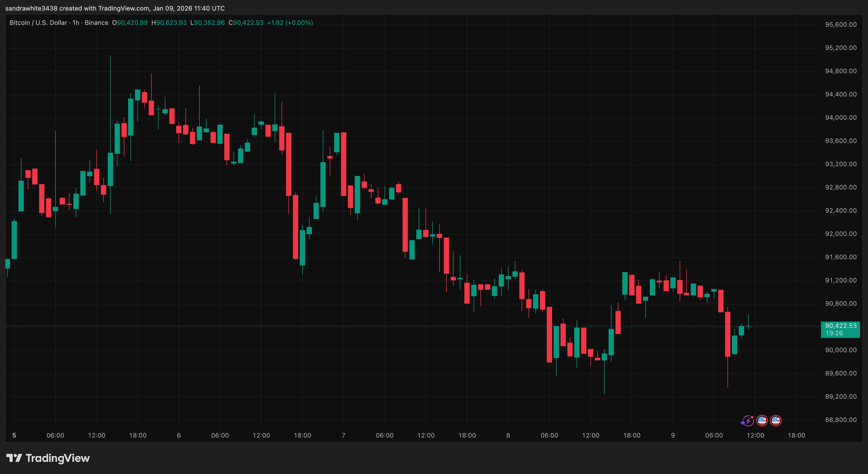868x474 pixels.
Task: Click the high price value 90,623.93
Action: coord(170,22)
